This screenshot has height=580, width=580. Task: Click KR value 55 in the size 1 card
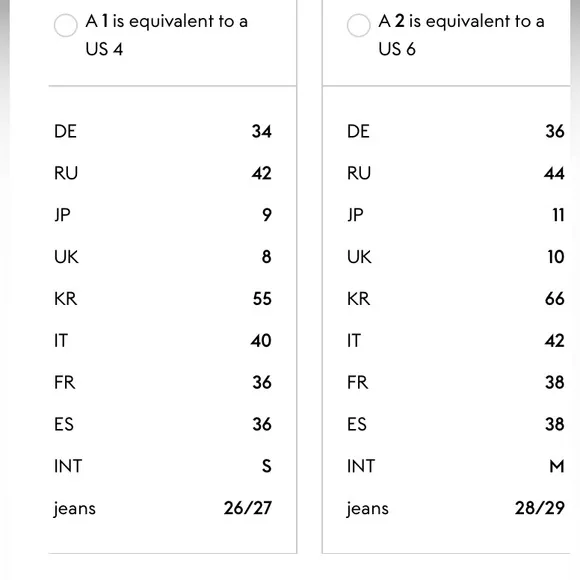[262, 299]
